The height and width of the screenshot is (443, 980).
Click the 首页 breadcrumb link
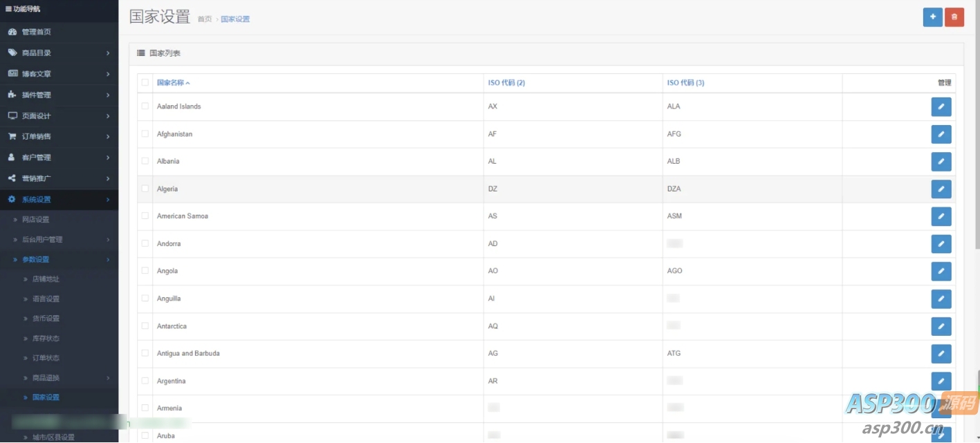[205, 19]
